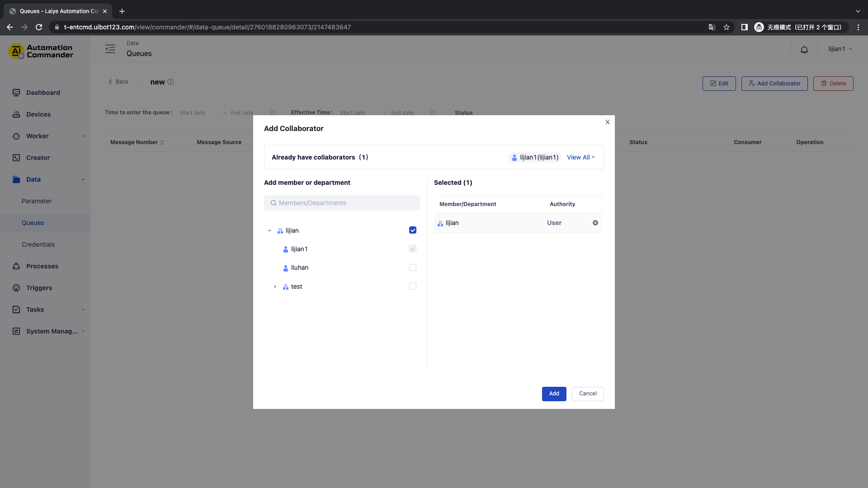Click the Add Collaborator button in the header
868x488 pixels.
pos(774,84)
